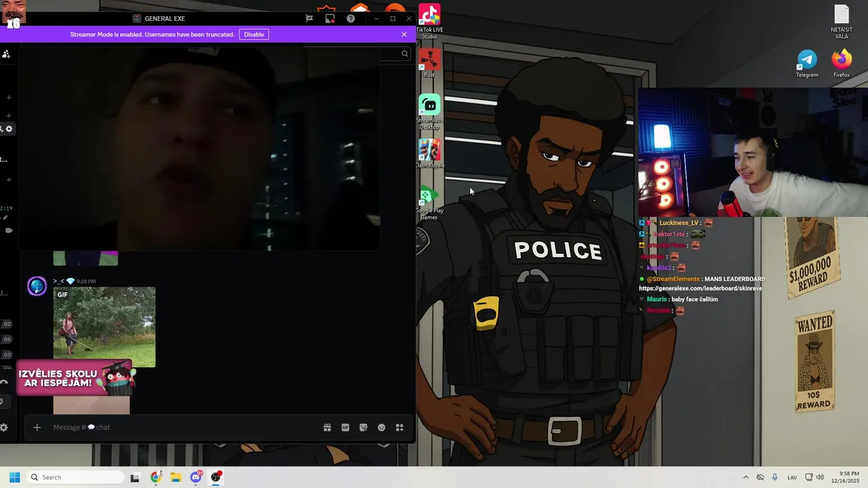Open TikTok LIVE Studio desktop icon
The width and height of the screenshot is (868, 488).
click(429, 21)
